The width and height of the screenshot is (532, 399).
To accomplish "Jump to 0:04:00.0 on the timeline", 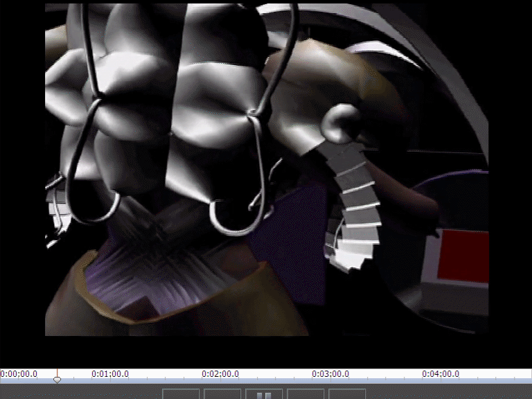I will pos(441,374).
